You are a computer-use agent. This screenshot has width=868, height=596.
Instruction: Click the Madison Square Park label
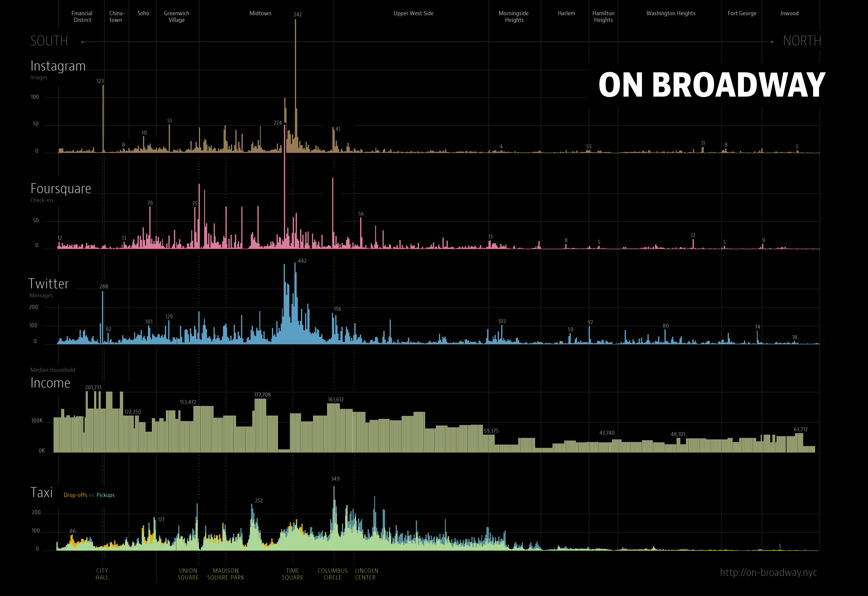pos(226,574)
